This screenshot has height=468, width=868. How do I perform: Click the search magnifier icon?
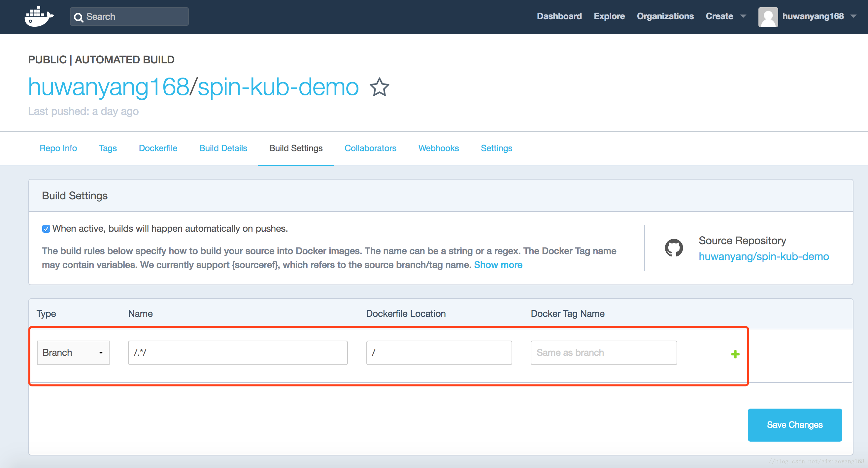79,17
